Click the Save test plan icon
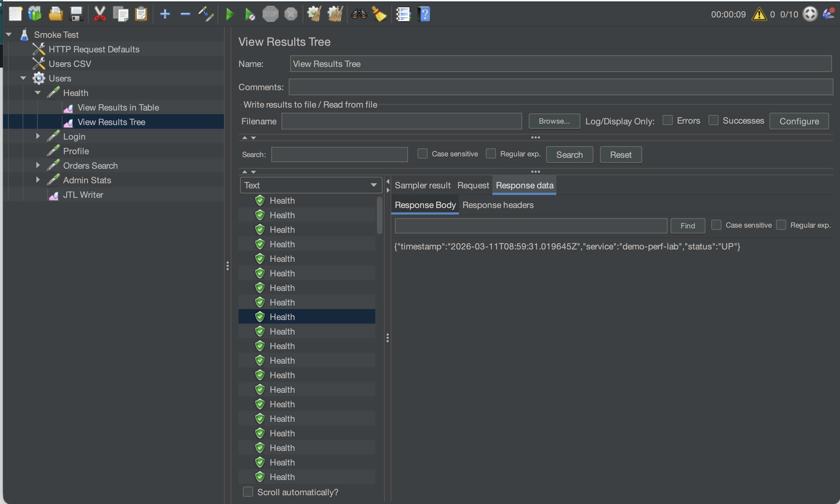The width and height of the screenshot is (840, 504). 76,15
